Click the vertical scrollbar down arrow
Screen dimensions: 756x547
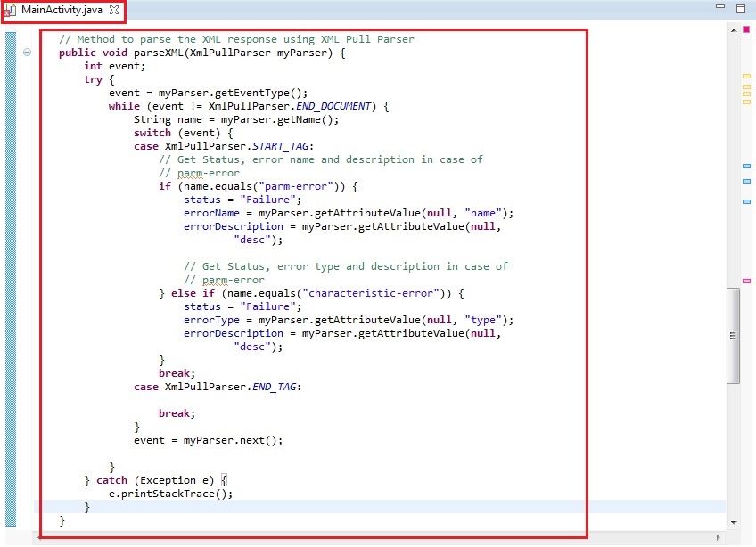tap(734, 523)
